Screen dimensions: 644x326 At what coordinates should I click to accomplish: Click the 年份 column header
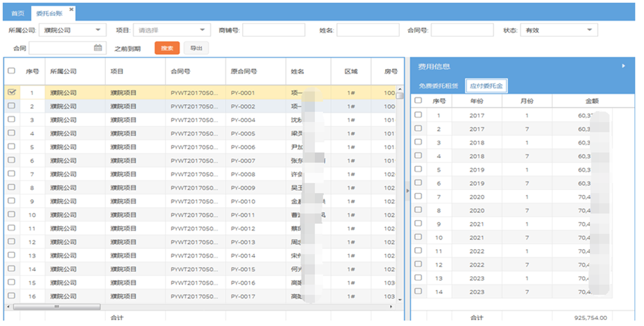[x=477, y=100]
